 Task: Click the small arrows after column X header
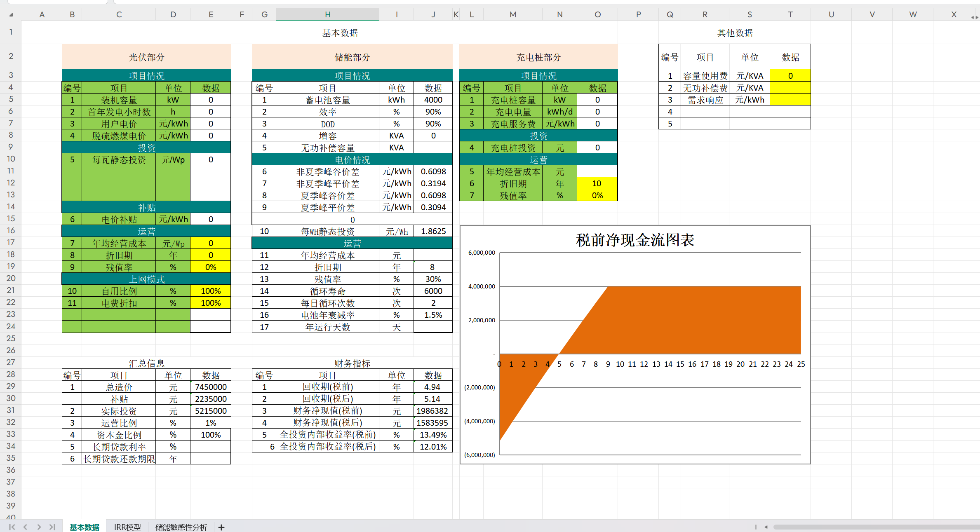pyautogui.click(x=974, y=17)
